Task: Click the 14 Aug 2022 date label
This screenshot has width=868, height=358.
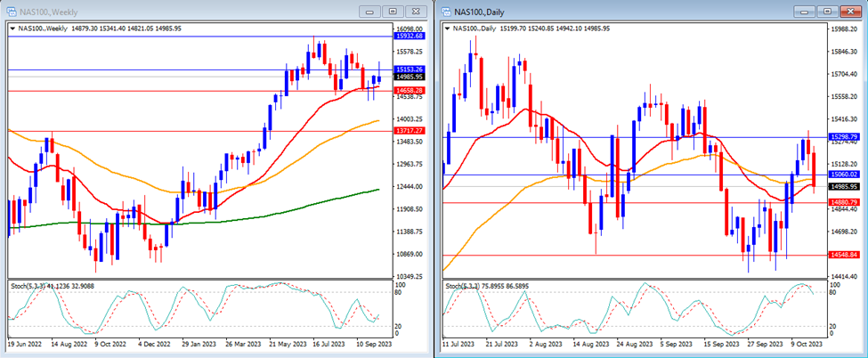Action: tap(69, 344)
